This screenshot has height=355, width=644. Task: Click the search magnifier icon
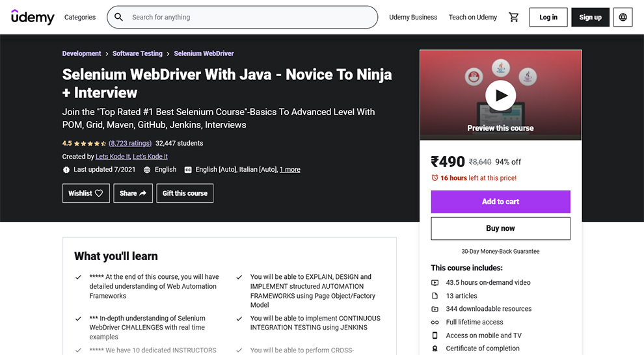pyautogui.click(x=118, y=18)
